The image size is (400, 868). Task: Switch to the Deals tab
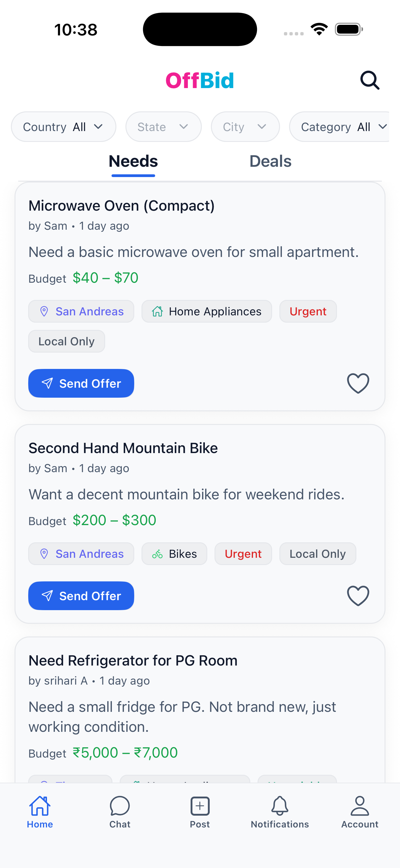pyautogui.click(x=270, y=161)
